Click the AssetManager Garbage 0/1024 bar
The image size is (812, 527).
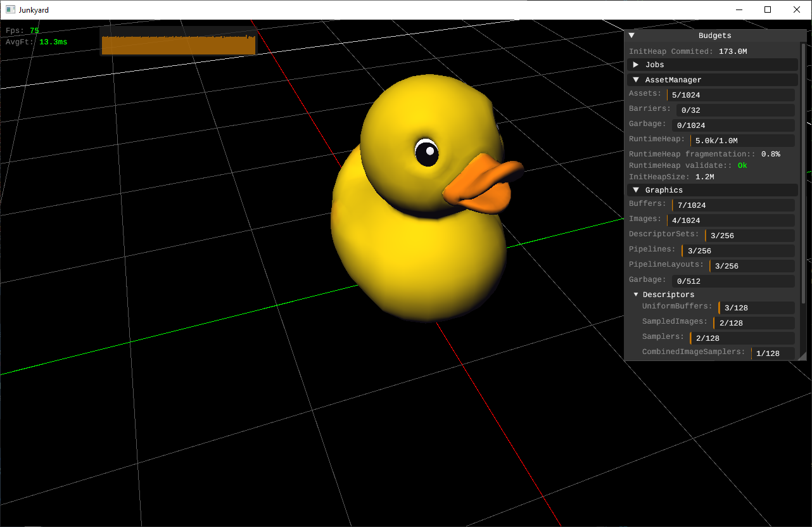[x=733, y=125]
